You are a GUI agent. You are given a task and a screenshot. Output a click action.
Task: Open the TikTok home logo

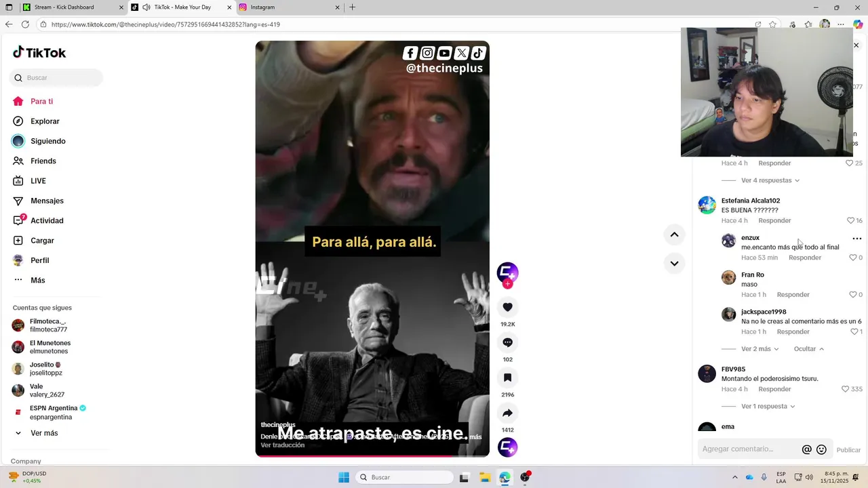(x=39, y=52)
